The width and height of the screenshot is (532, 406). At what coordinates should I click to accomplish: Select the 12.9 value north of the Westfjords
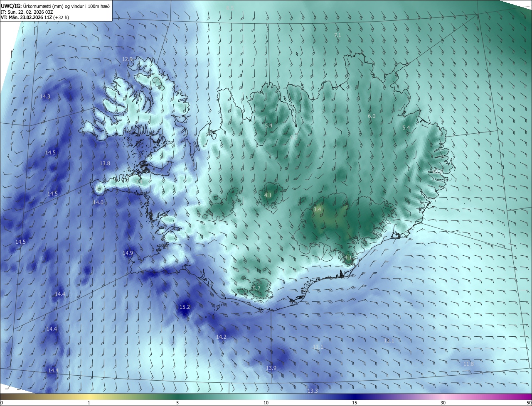127,59
